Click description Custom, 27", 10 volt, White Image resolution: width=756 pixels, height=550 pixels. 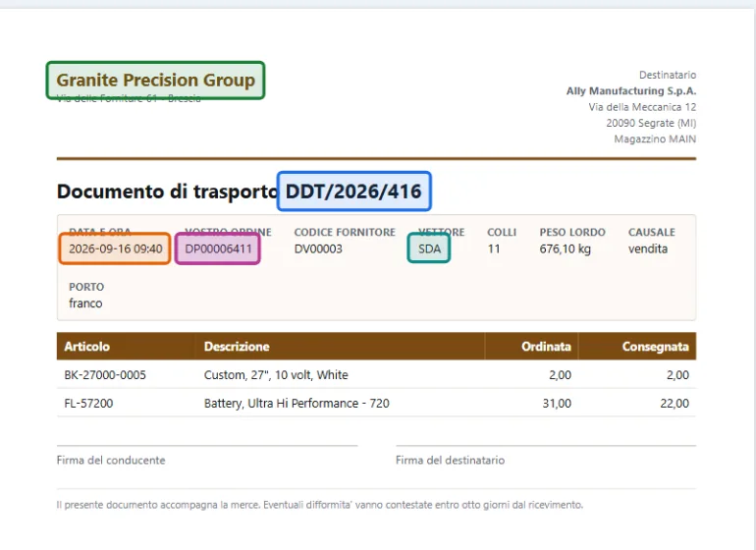276,375
